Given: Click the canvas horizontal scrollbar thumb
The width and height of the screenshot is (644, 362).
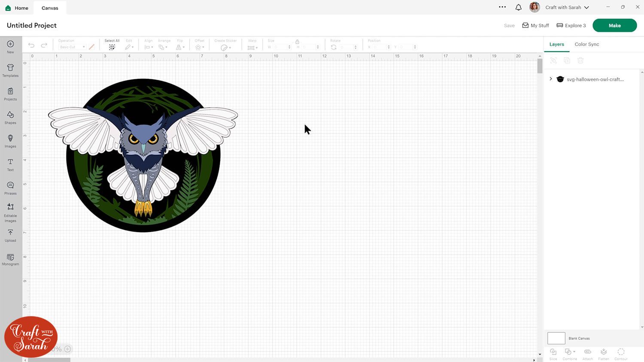Looking at the screenshot, I should click(x=49, y=360).
